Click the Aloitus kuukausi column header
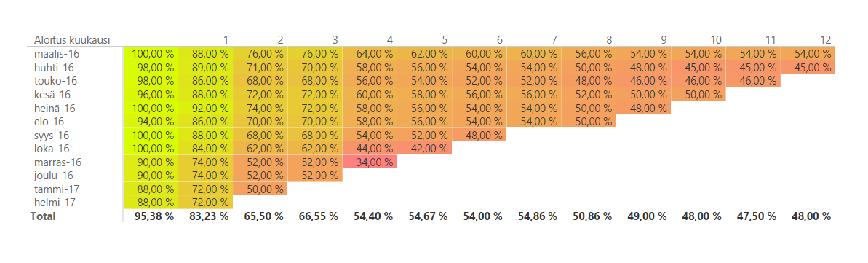This screenshot has height=263, width=868. (72, 40)
